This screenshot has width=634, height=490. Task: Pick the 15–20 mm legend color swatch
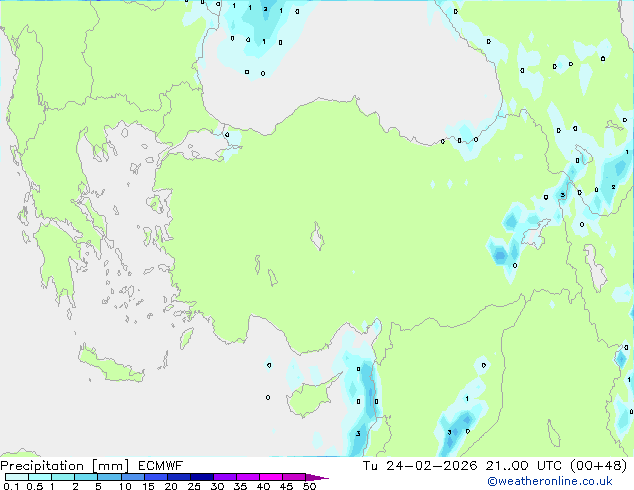coord(156,477)
